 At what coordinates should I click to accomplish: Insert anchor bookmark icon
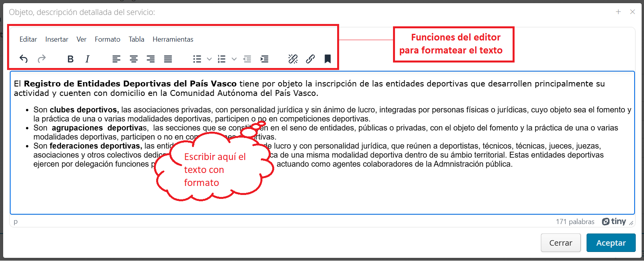point(328,59)
